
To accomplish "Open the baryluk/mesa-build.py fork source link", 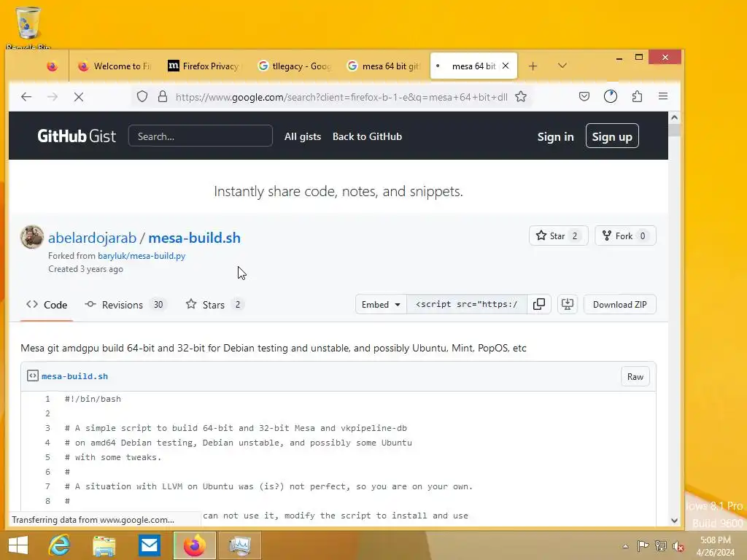I will (x=142, y=256).
